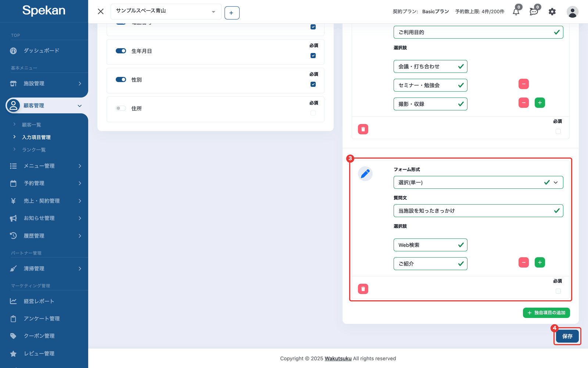This screenshot has width=588, height=368.
Task: Open the notifications bell icon
Action: point(516,11)
